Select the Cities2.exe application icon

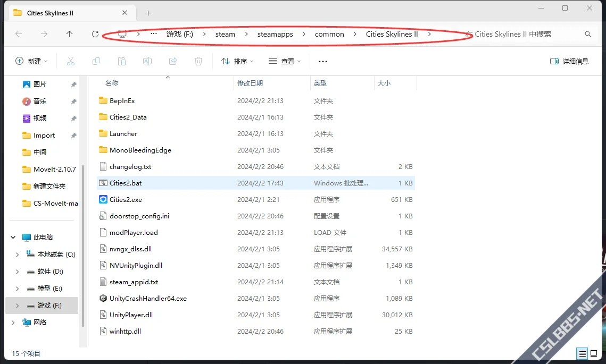[x=103, y=200]
